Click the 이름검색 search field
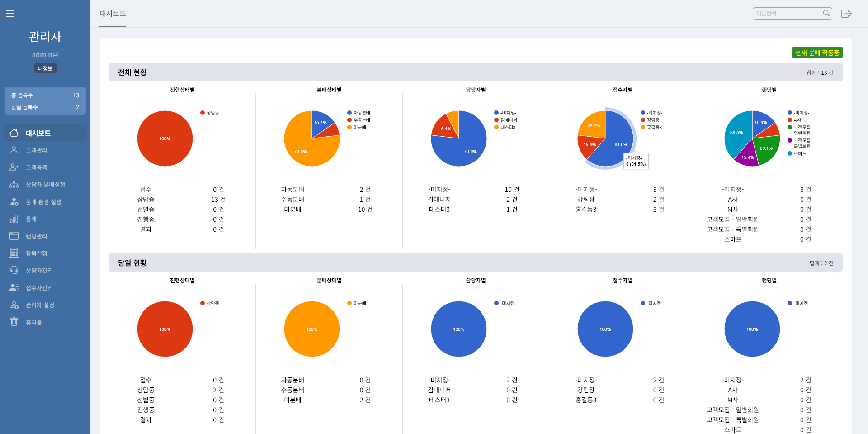The height and width of the screenshot is (434, 868). pyautogui.click(x=787, y=14)
